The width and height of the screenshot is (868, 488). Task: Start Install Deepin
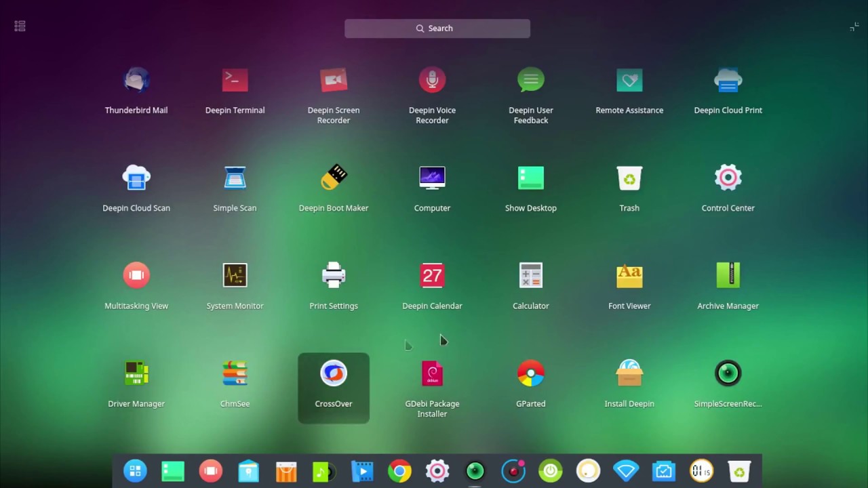coord(629,373)
